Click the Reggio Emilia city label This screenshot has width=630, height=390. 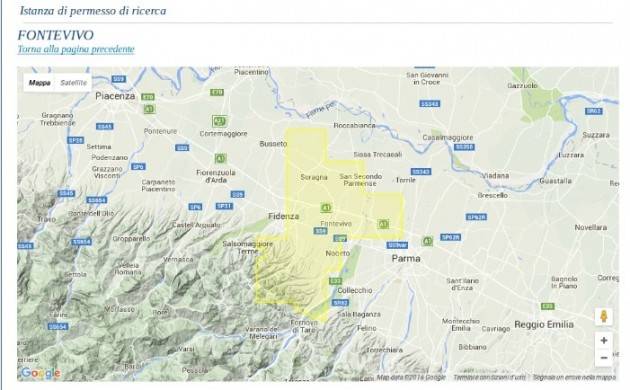[544, 325]
